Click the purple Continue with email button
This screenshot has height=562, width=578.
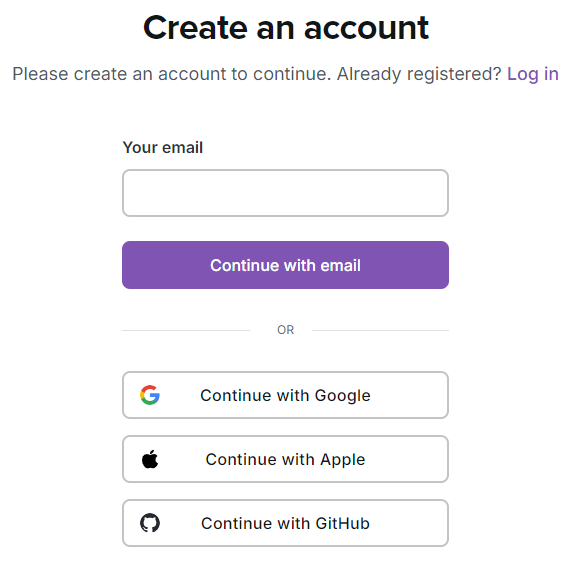point(285,265)
